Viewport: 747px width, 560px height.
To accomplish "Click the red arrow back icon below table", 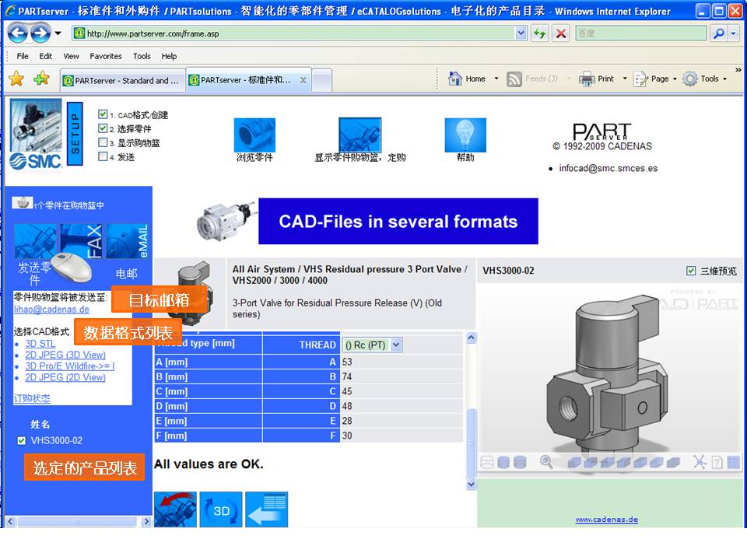I will 175,509.
